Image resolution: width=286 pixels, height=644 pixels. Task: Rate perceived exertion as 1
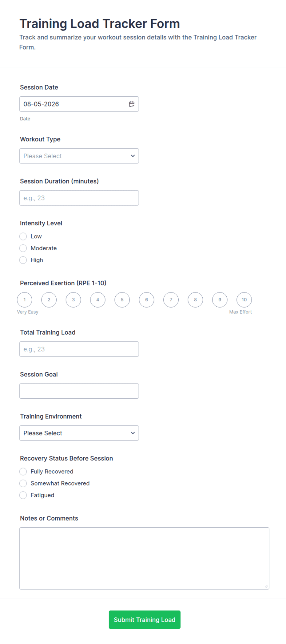[25, 300]
